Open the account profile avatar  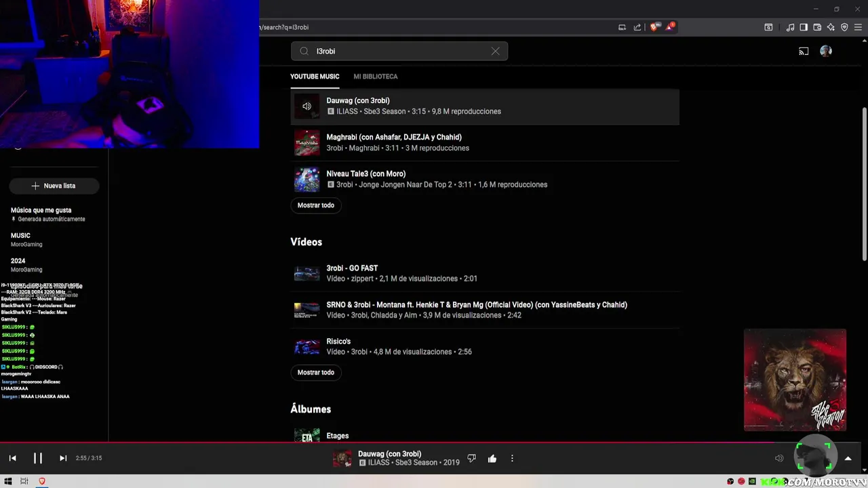pos(826,51)
